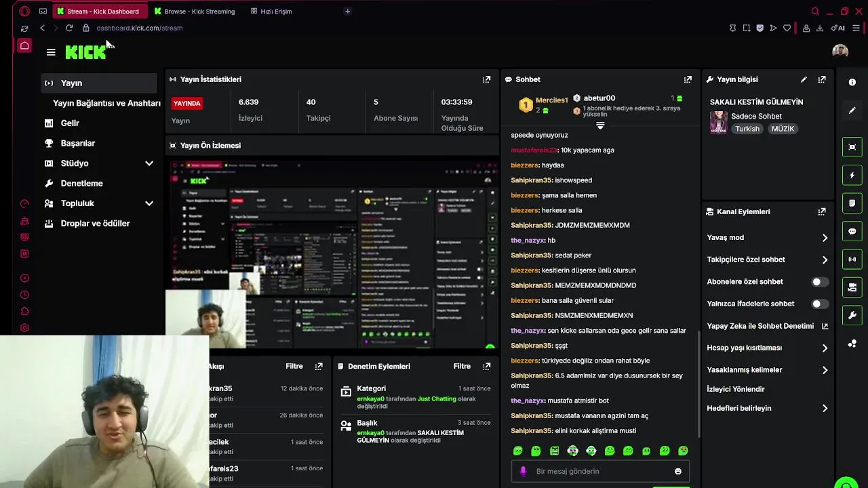The image size is (868, 488).
Task: Click the lightning bolt icon in right sidebar
Action: 852,176
